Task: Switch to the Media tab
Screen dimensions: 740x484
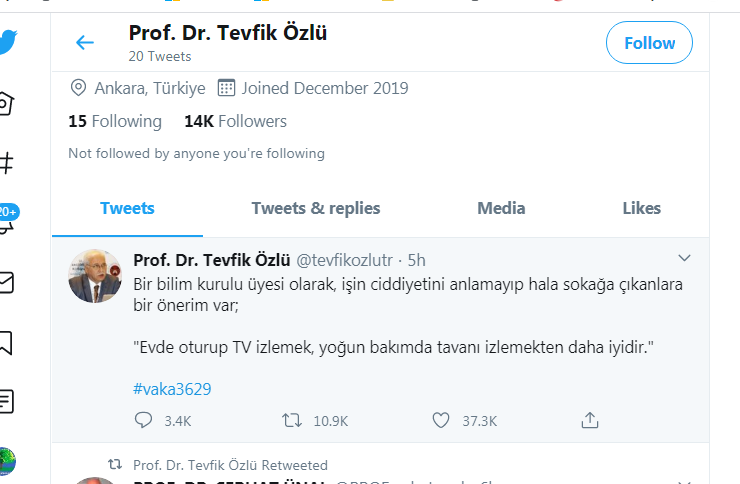Action: (501, 208)
